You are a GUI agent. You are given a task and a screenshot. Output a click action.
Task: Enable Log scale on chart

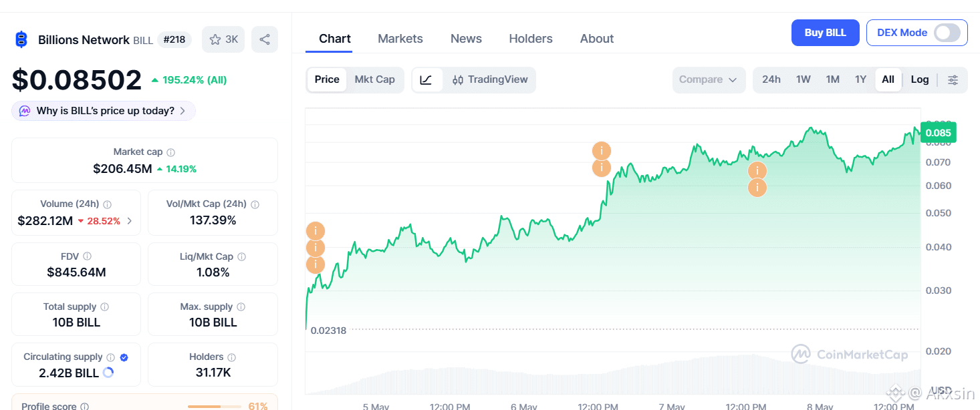click(x=920, y=79)
